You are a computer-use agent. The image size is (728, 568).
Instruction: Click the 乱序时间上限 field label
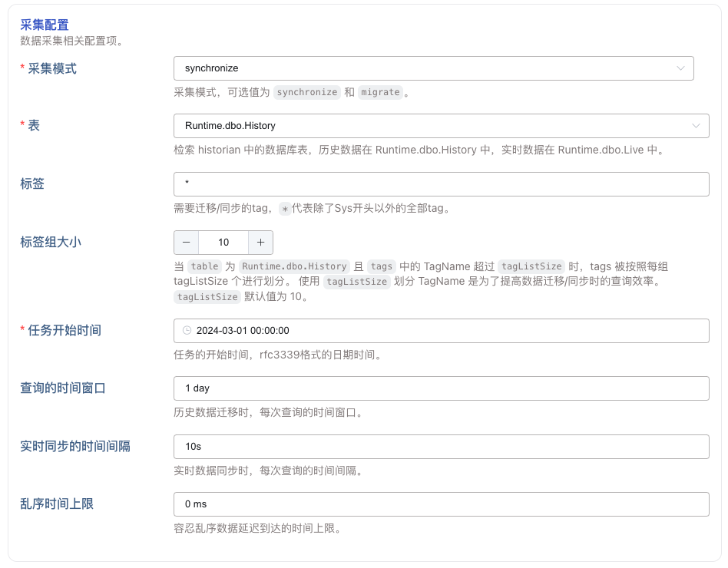tap(57, 504)
